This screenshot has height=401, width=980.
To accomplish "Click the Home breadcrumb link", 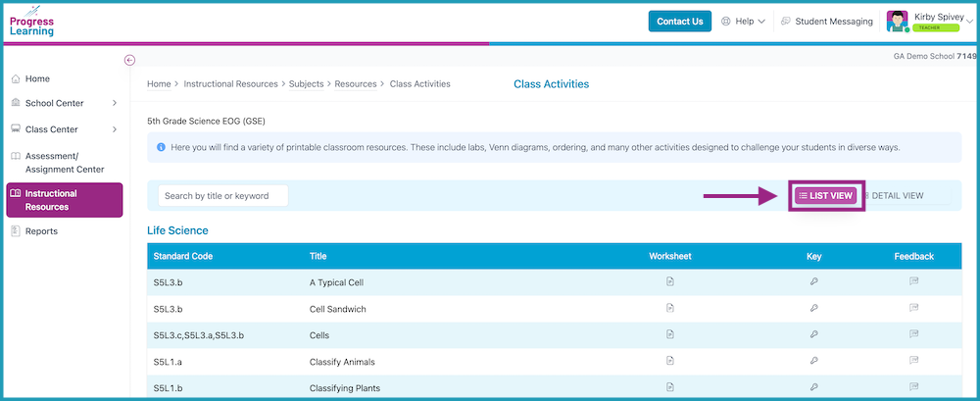I will [x=159, y=84].
